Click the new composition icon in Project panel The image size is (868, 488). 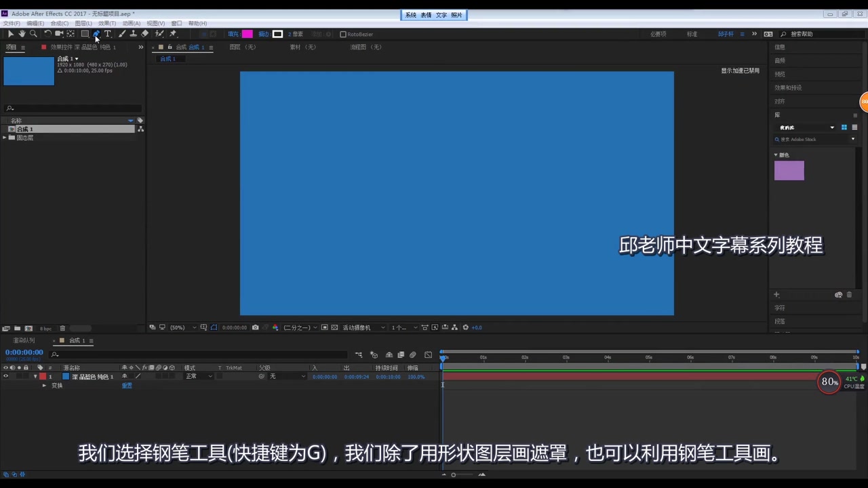click(x=28, y=329)
